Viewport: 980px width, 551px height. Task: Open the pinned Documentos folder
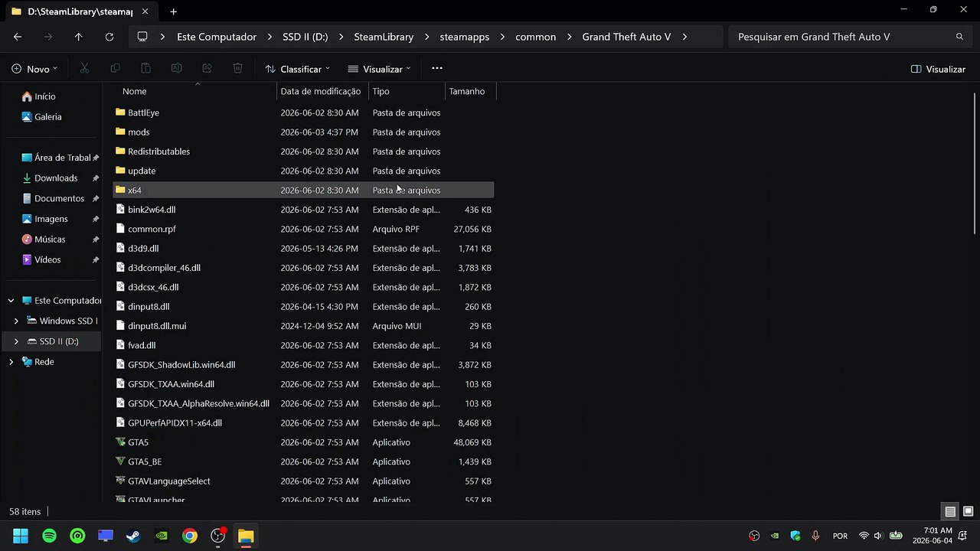(59, 199)
